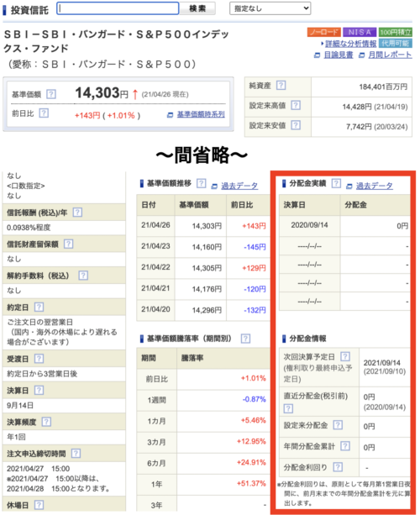The height and width of the screenshot is (515, 420).
Task: Click the 184,401百万円 net assets value
Action: (x=383, y=87)
